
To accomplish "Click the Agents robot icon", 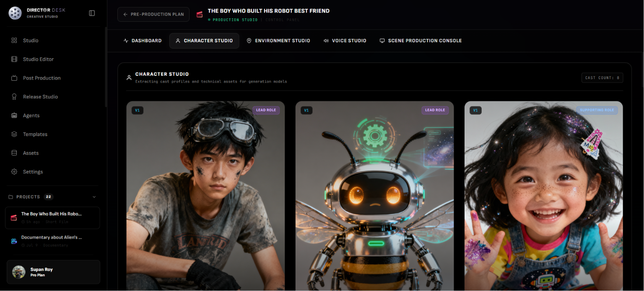I will pos(14,116).
